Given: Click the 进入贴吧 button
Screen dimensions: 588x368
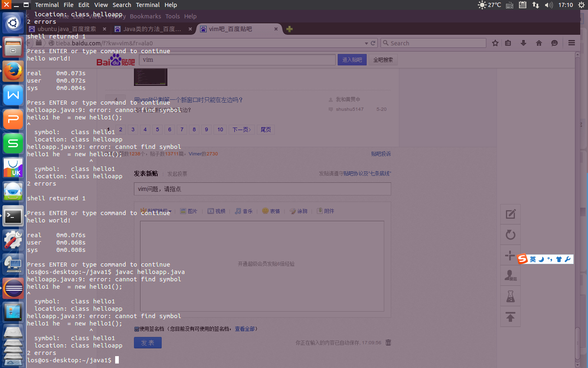Looking at the screenshot, I should coord(352,60).
